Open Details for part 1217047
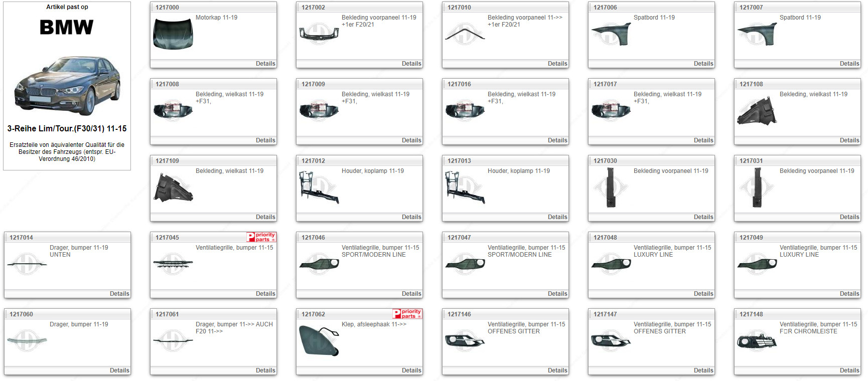Viewport: 868px width, 381px height. coord(557,294)
